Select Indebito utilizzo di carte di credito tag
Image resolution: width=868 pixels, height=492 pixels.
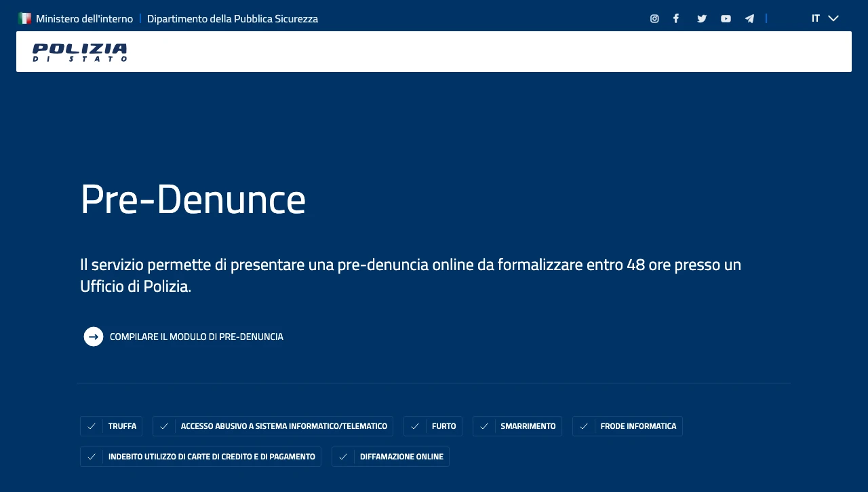click(201, 457)
